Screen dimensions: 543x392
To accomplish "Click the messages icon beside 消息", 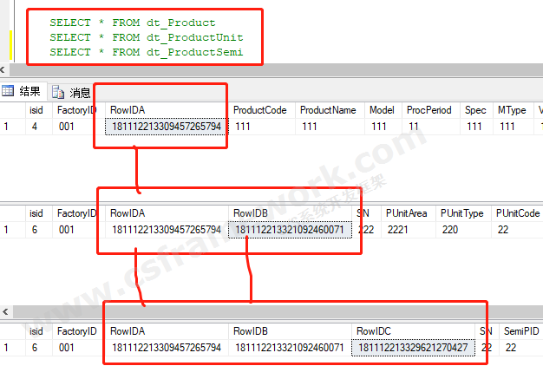I will (58, 92).
